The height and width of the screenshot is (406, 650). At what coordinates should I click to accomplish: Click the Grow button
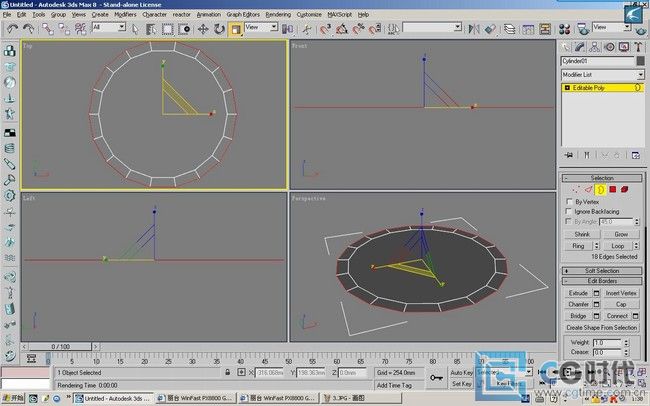tap(621, 234)
